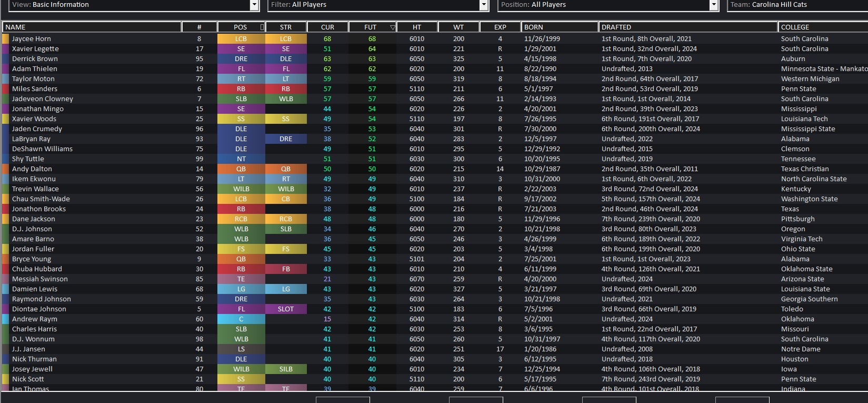
Task: Click the small marker in POS header
Action: pos(262,27)
